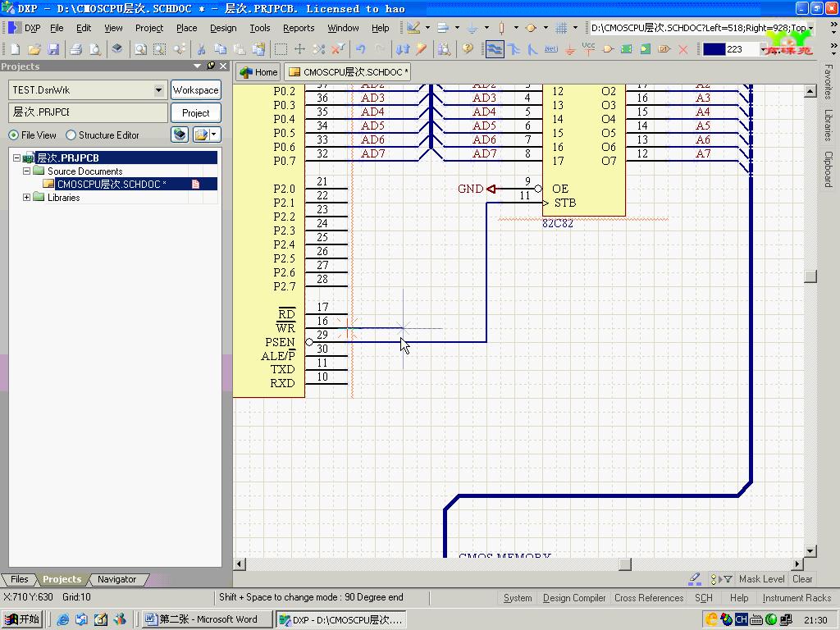Select CMOSCPU层次.SCHDOC in project tree
840x630 pixels.
(112, 185)
